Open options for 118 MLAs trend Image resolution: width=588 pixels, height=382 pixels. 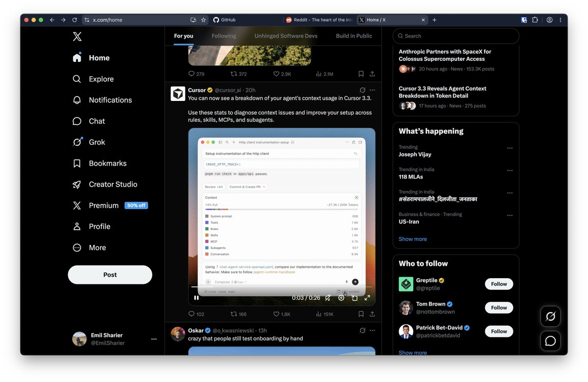(x=510, y=170)
